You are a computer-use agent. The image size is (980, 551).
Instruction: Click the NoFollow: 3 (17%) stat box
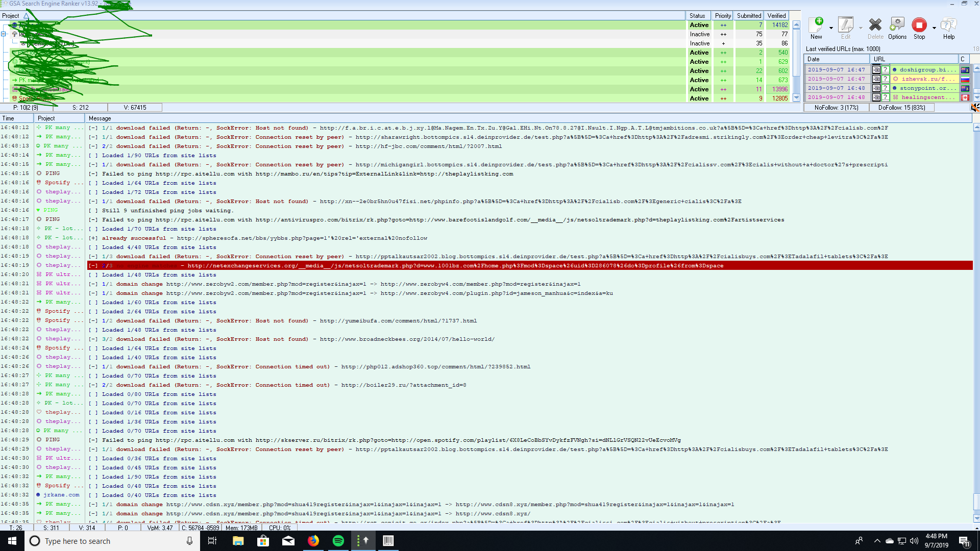(837, 108)
